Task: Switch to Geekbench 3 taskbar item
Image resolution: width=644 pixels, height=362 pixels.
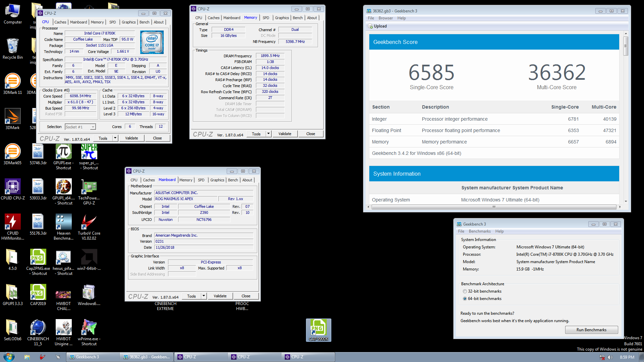Action: pyautogui.click(x=93, y=357)
